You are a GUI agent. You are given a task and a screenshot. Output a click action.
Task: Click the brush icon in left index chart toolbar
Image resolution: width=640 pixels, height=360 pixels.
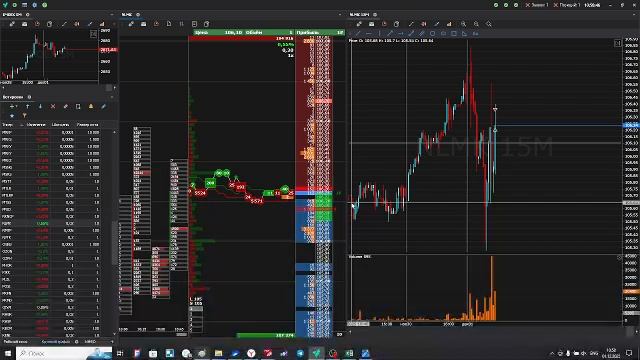coord(90,24)
